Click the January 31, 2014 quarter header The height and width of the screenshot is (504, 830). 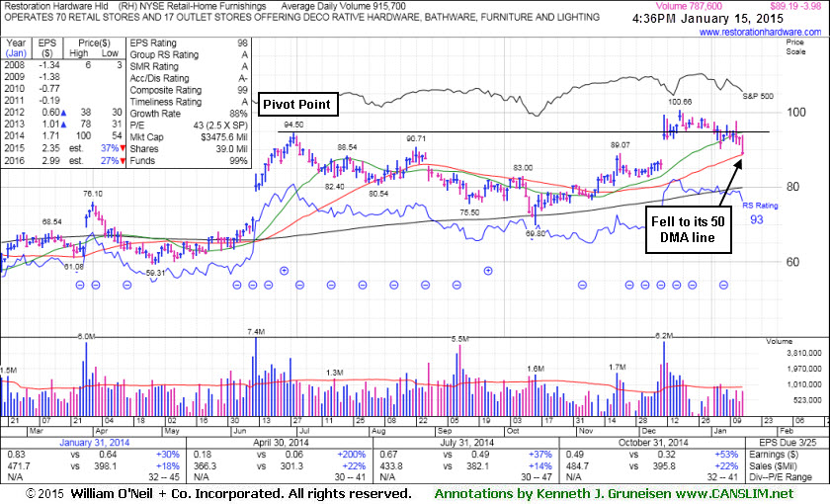pyautogui.click(x=94, y=443)
